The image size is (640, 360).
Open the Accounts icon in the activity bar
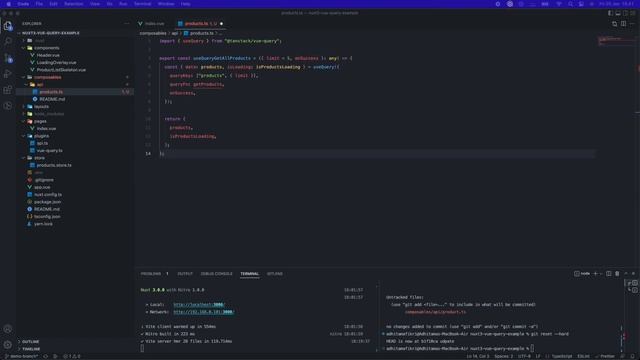[8, 329]
